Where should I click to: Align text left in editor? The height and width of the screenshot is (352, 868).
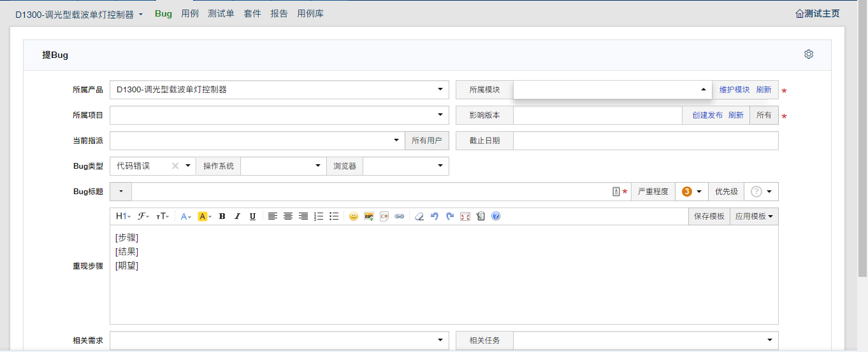[272, 216]
